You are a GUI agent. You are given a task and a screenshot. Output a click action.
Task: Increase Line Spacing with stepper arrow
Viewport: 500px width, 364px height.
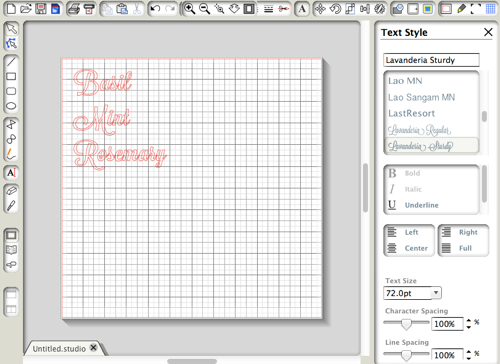click(469, 352)
